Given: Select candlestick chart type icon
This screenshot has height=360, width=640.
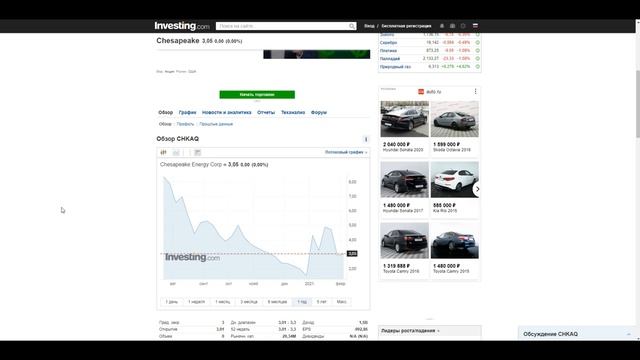Looking at the screenshot, I should pos(164,152).
